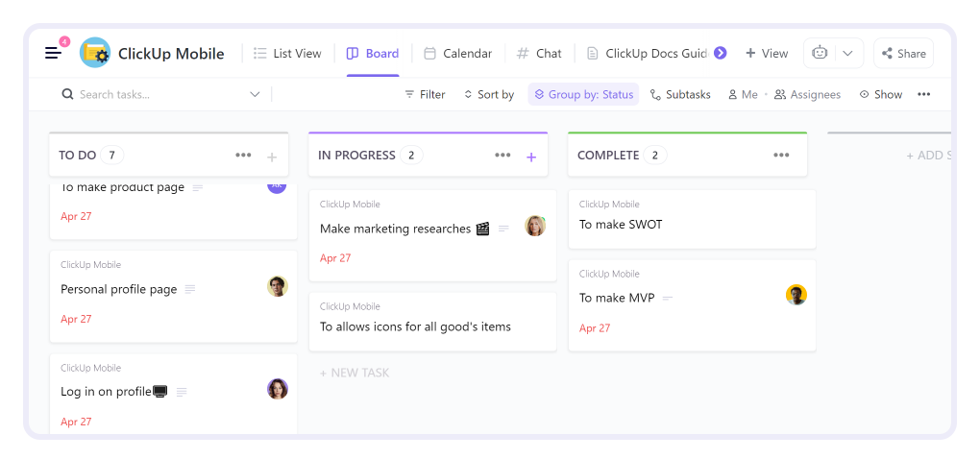Image resolution: width=980 pixels, height=459 pixels.
Task: Click the robot automation icon
Action: (820, 53)
